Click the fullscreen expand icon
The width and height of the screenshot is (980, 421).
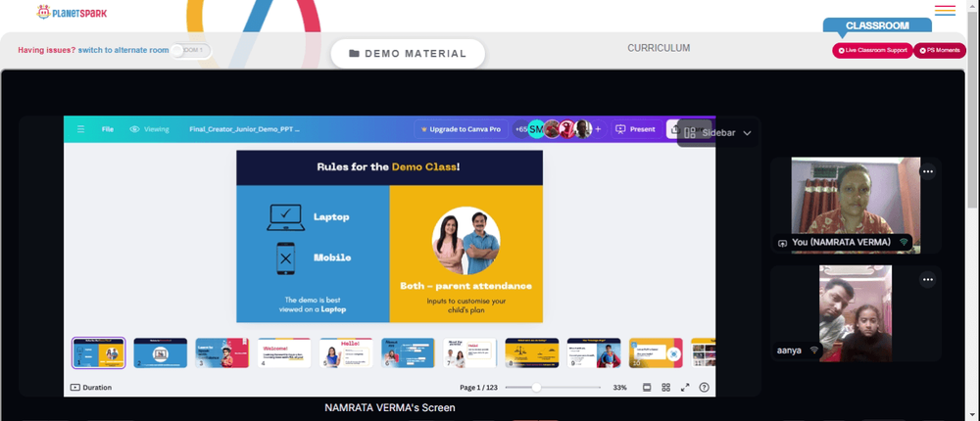[x=685, y=388]
